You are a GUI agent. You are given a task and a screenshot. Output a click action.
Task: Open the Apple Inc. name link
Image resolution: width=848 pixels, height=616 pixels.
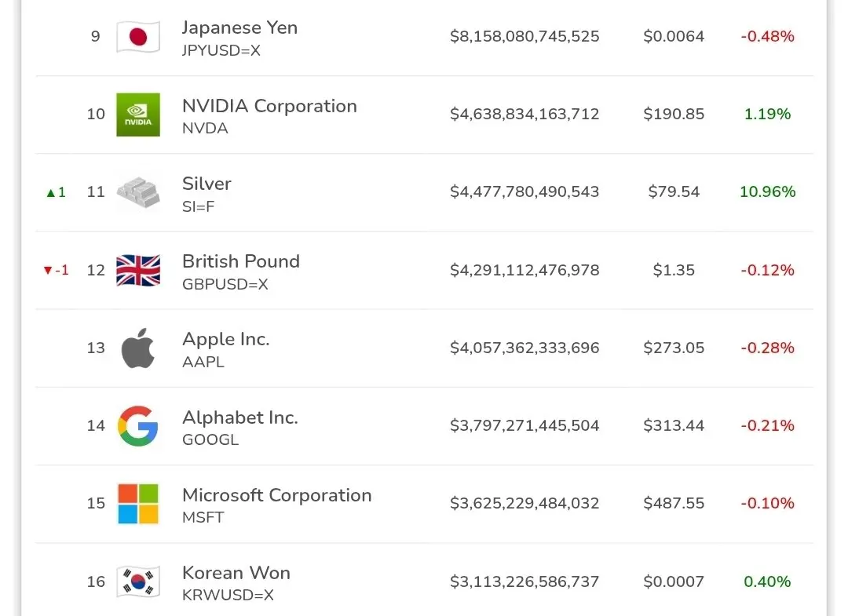(x=226, y=339)
